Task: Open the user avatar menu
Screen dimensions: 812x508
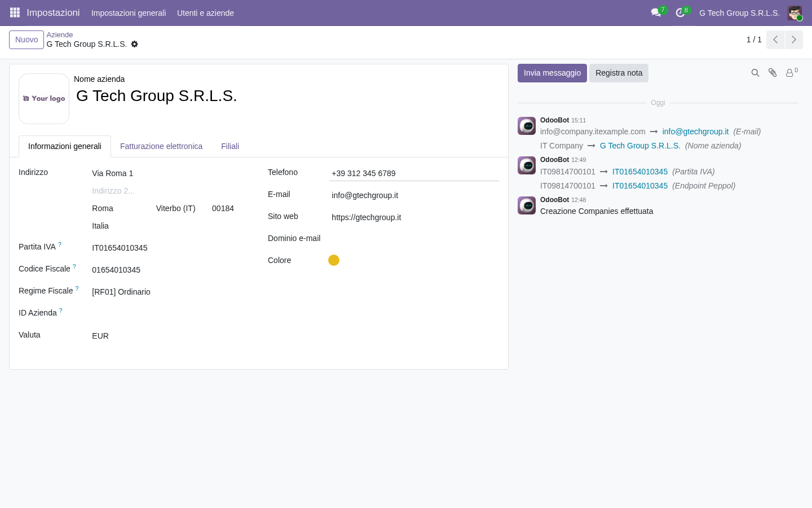Action: pos(795,12)
